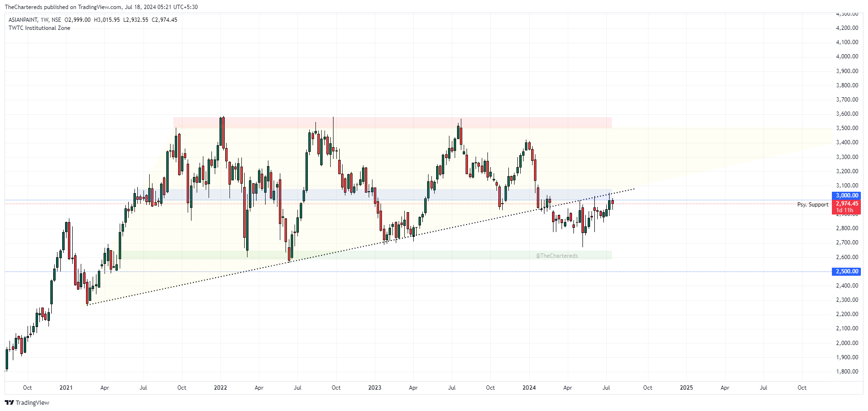Click the 4,000.00 price axis label
Image resolution: width=868 pixels, height=411 pixels.
click(x=847, y=56)
